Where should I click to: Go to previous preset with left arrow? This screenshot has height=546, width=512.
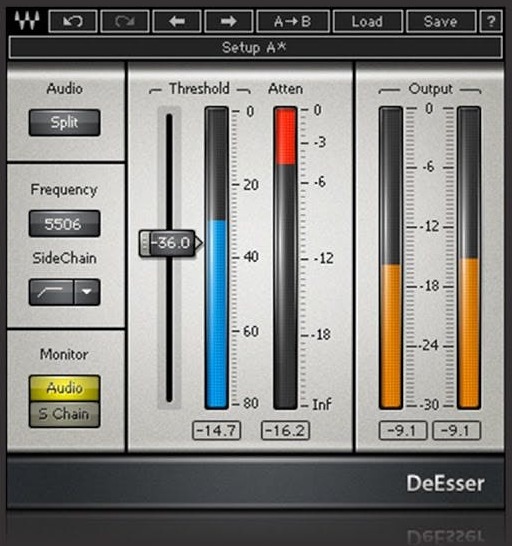click(177, 22)
